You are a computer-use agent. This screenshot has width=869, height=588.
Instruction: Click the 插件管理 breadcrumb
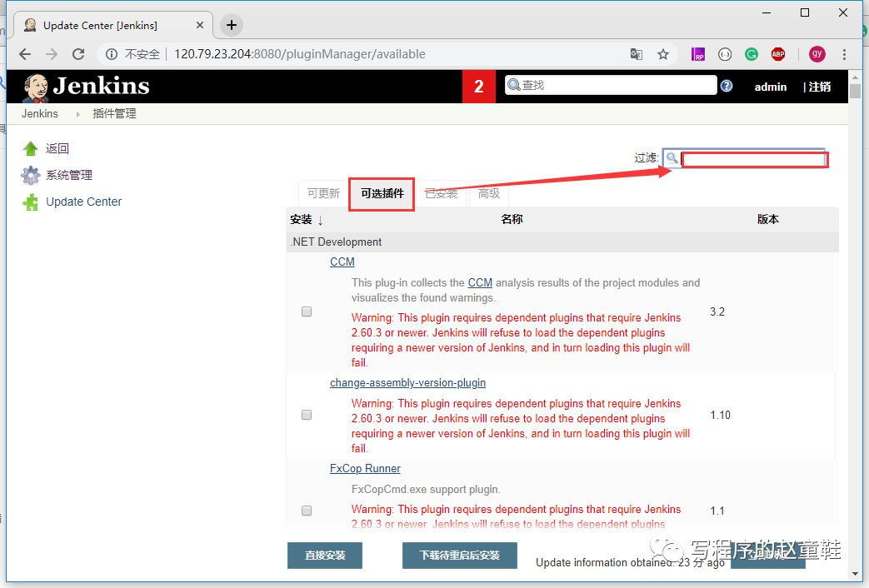[x=114, y=113]
